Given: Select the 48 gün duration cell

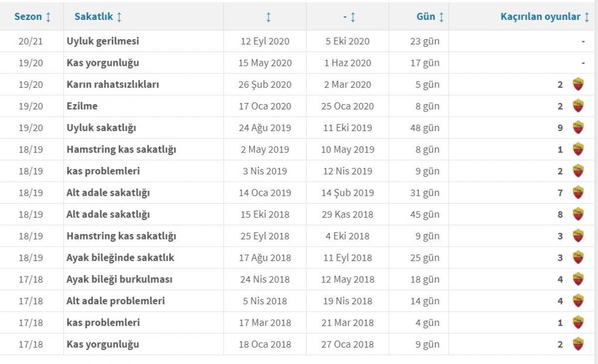Looking at the screenshot, I should point(425,128).
